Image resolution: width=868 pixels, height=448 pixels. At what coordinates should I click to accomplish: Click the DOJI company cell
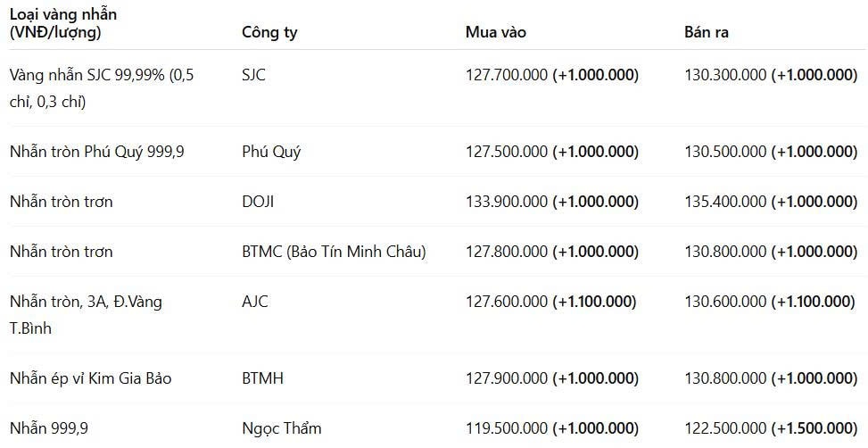pos(258,202)
